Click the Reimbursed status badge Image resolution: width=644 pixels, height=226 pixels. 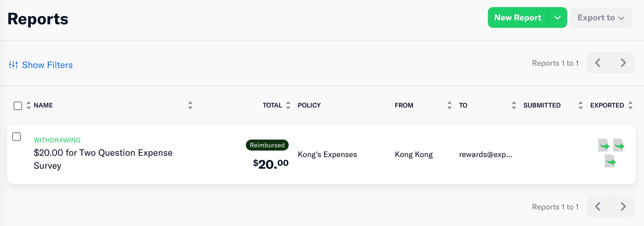267,145
